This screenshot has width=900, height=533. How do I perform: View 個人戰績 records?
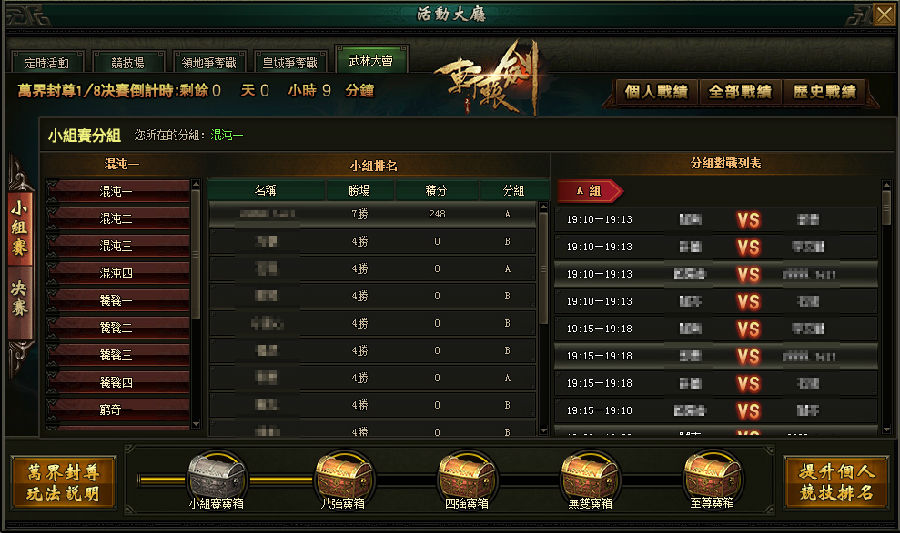pyautogui.click(x=656, y=92)
